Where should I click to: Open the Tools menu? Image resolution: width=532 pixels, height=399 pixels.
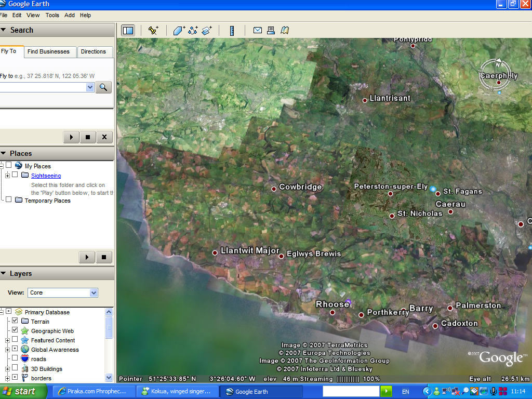click(x=52, y=16)
